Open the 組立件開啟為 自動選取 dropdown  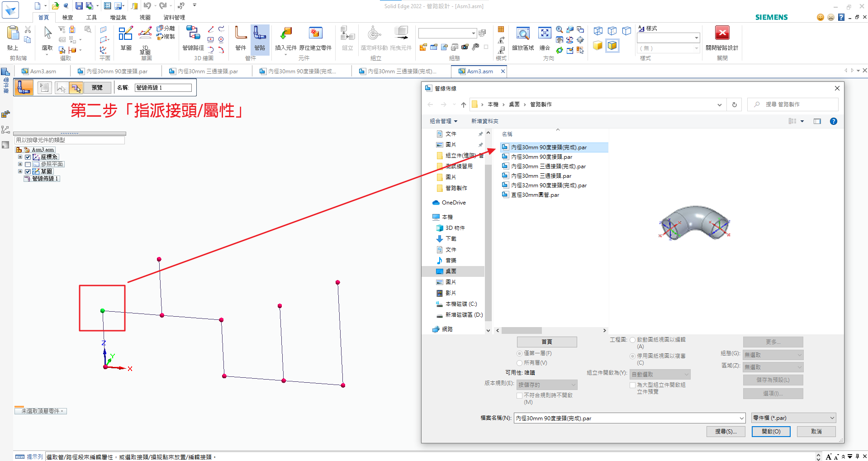click(x=660, y=375)
